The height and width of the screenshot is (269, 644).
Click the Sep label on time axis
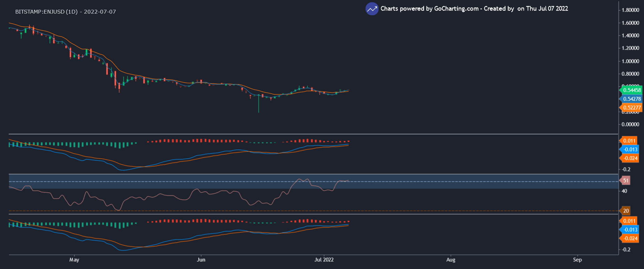point(577,260)
